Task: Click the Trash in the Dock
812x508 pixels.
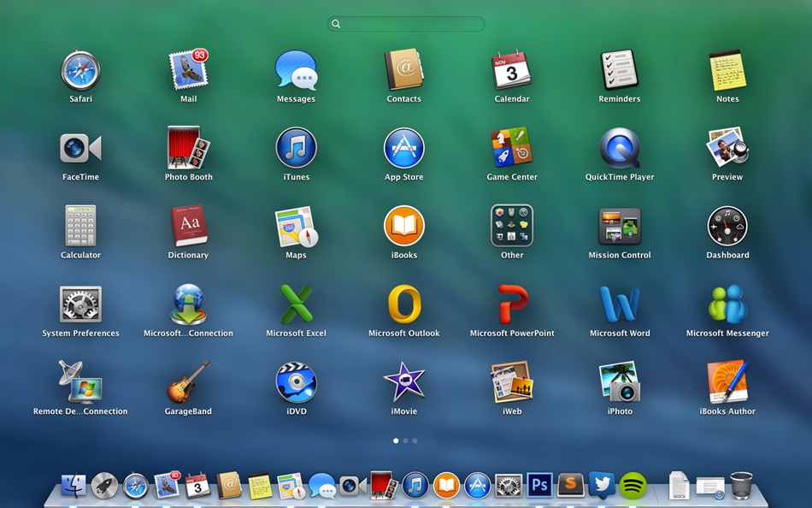Action: [741, 485]
